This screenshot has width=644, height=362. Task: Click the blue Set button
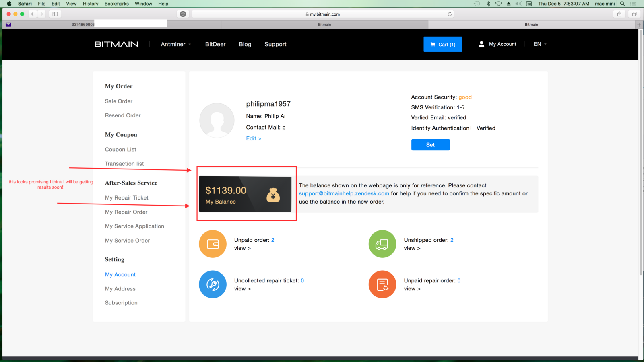(x=430, y=145)
